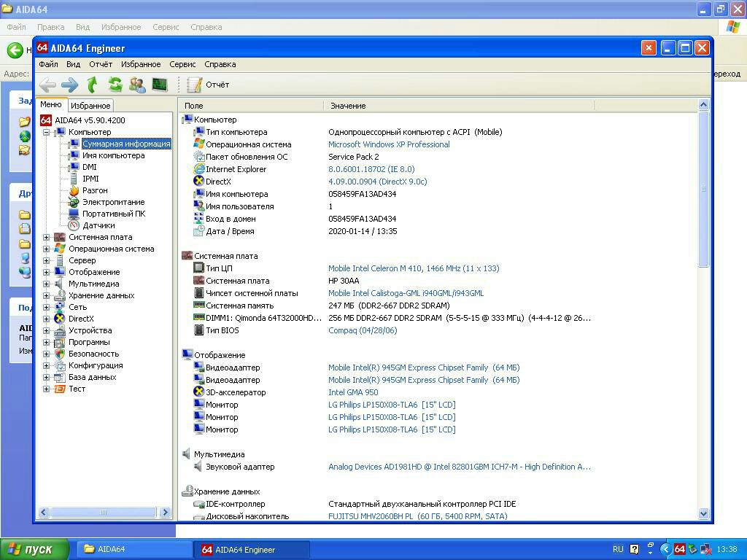Screen dimensions: 747x560
Task: Expand the Системная плата tree node
Action: pos(46,237)
